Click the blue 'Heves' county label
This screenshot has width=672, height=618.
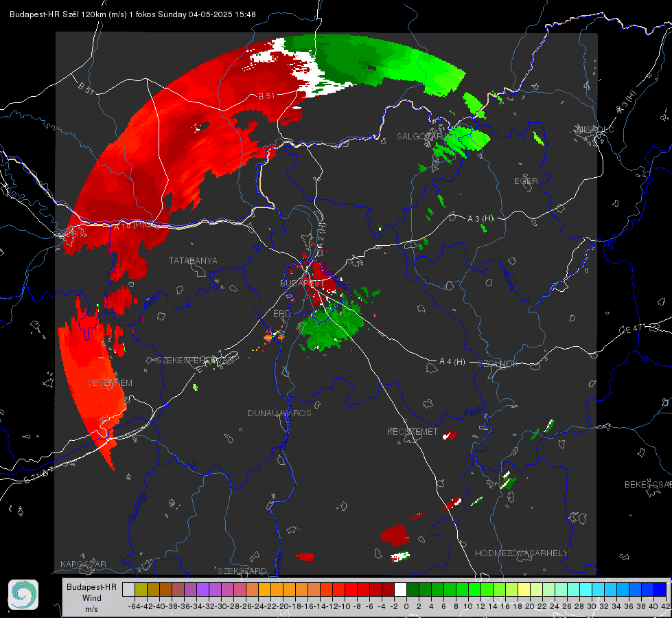507,279
